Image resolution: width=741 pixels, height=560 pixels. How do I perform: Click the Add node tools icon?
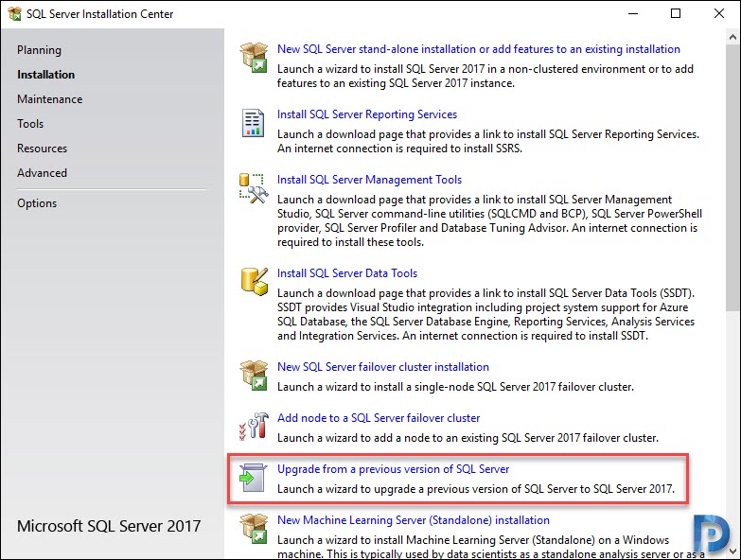tap(254, 426)
